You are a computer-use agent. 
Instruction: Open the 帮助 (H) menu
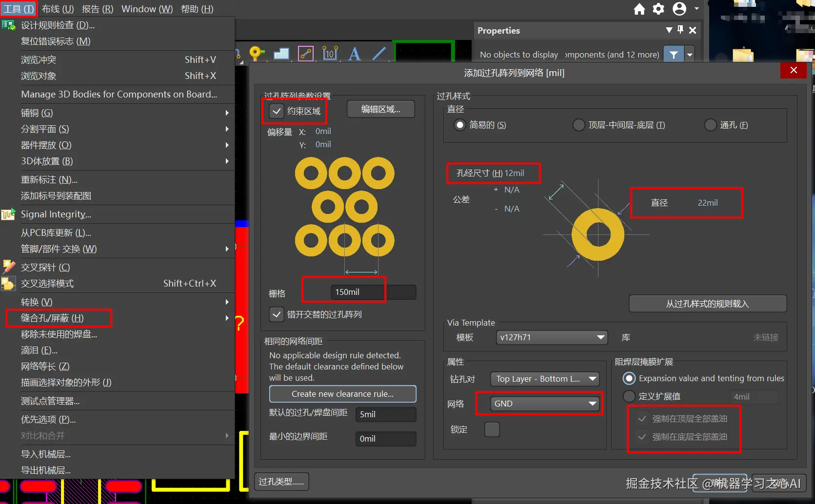click(x=197, y=9)
